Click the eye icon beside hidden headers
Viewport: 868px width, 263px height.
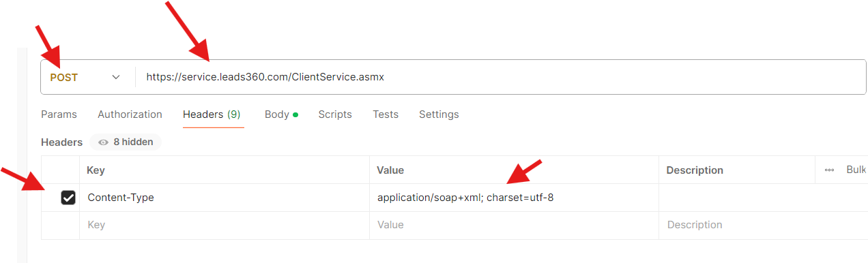click(104, 142)
